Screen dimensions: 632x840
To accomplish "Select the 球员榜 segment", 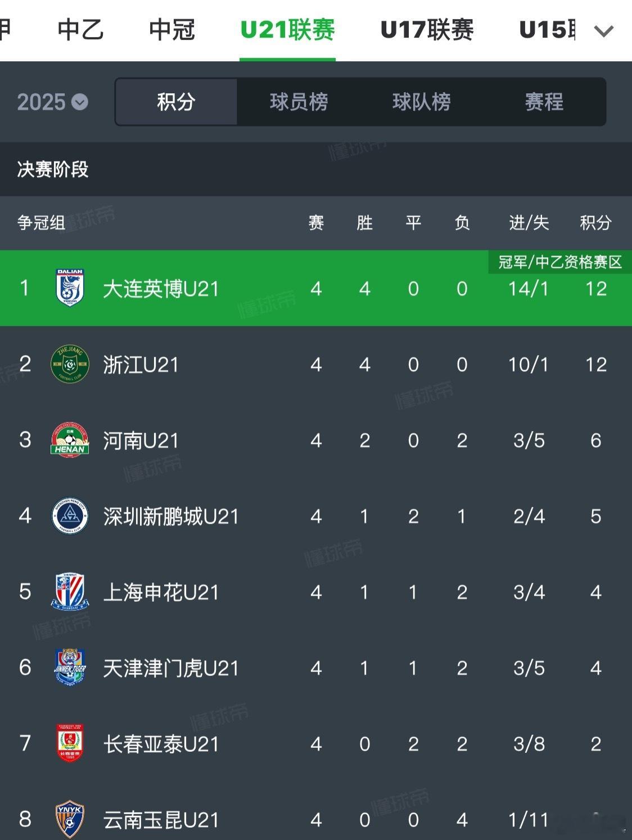I will (299, 102).
